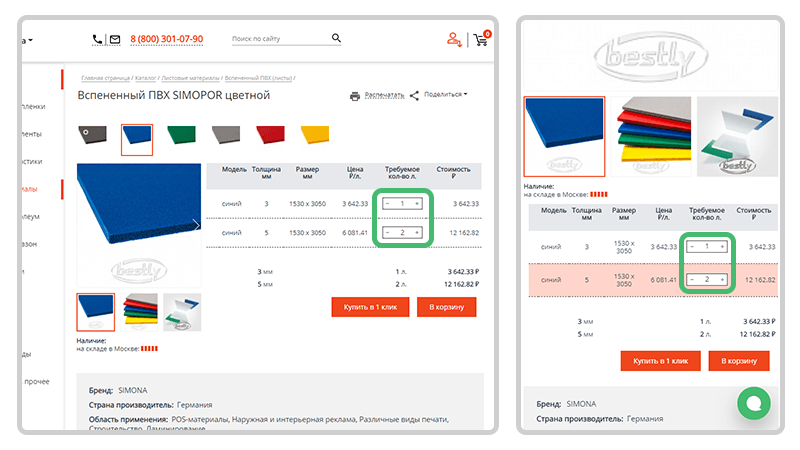
Task: Click the phone number 8 (800) 301-07-90
Action: (166, 39)
